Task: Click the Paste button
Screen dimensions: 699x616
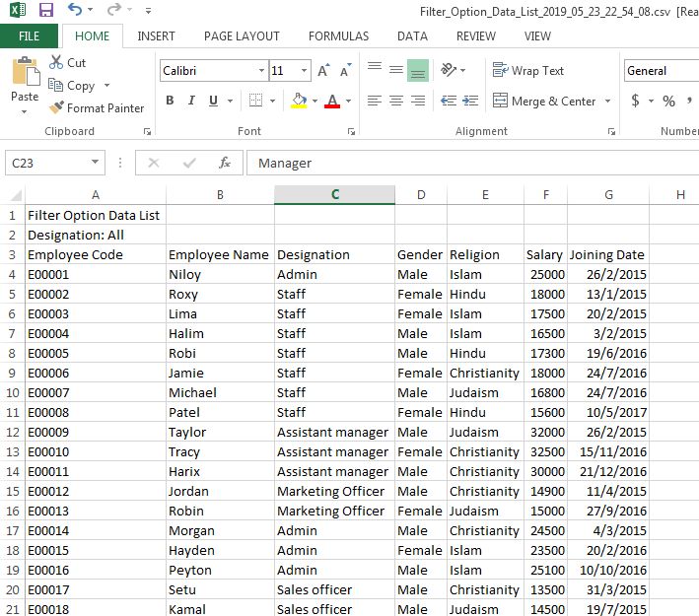Action: [x=25, y=84]
